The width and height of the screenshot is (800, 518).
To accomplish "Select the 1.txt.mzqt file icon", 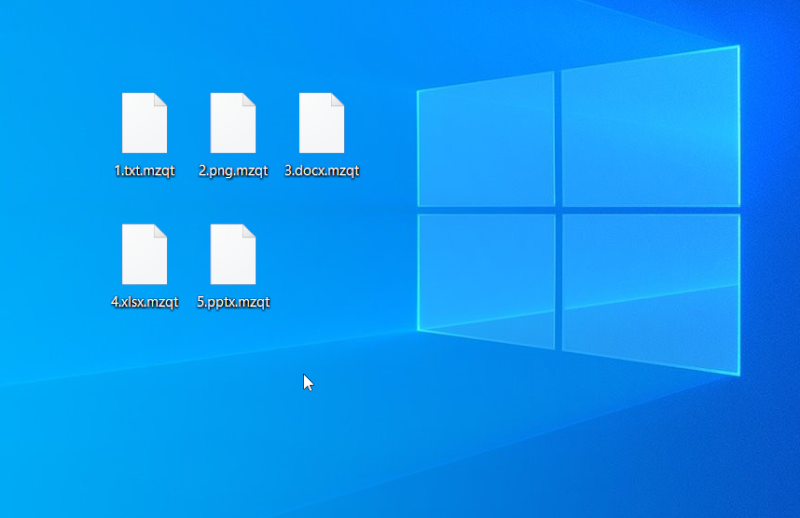I will point(144,123).
